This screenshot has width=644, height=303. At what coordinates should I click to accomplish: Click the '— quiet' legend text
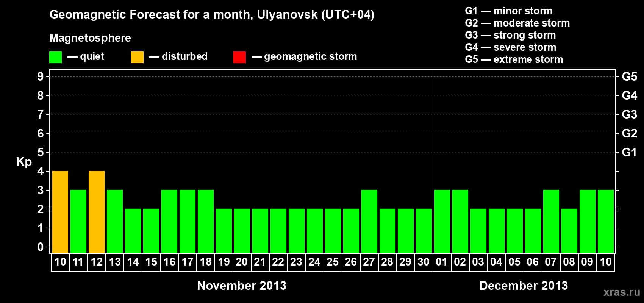pos(86,57)
